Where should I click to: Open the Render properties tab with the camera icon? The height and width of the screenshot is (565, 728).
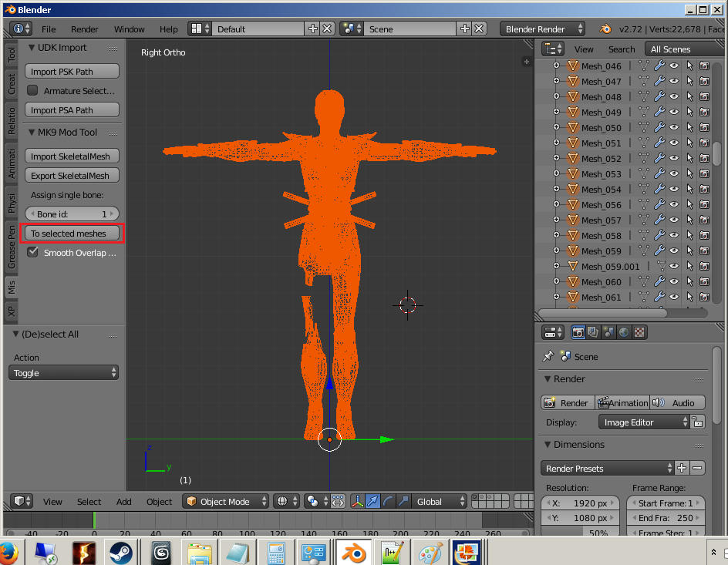(x=578, y=332)
